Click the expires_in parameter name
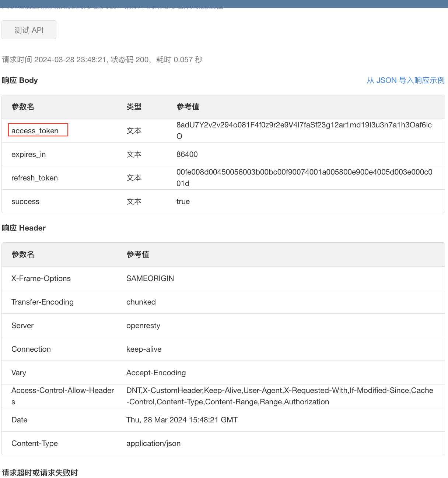This screenshot has height=478, width=448. pos(29,154)
